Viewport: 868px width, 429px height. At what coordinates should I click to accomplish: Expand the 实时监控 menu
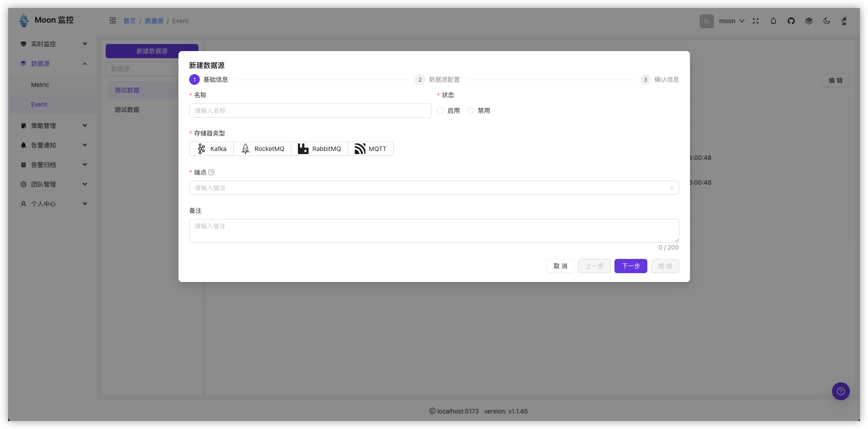pos(53,44)
